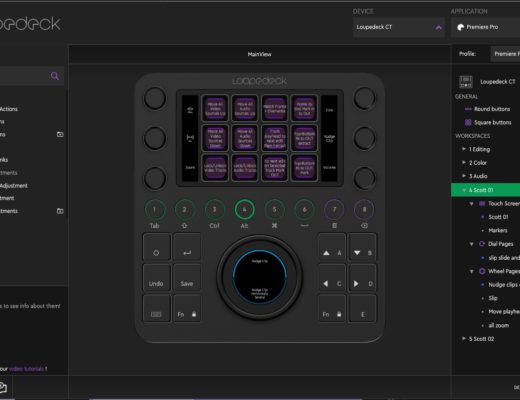Expand the 1 Editing workspace
Image resolution: width=520 pixels, height=400 pixels.
[x=464, y=149]
